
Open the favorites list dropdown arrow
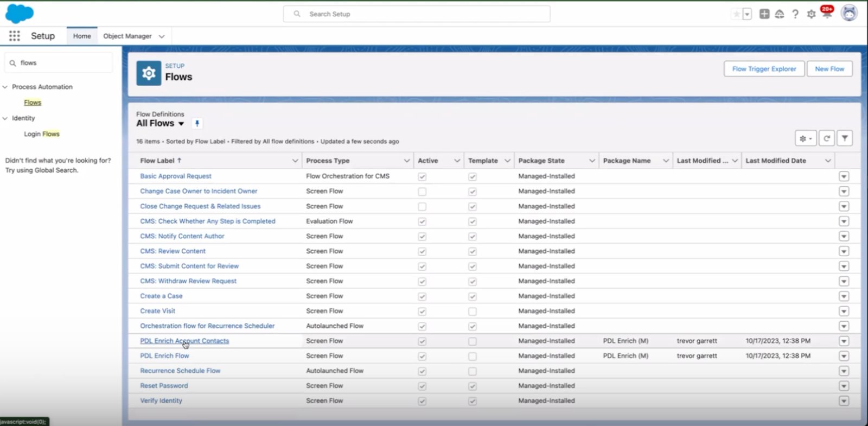pyautogui.click(x=747, y=14)
